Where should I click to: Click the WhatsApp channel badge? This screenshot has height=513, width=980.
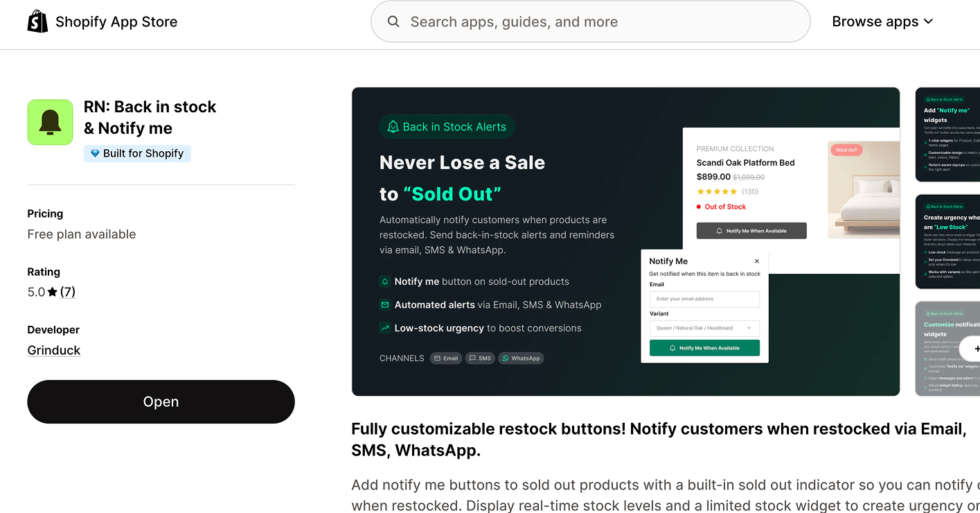point(521,358)
